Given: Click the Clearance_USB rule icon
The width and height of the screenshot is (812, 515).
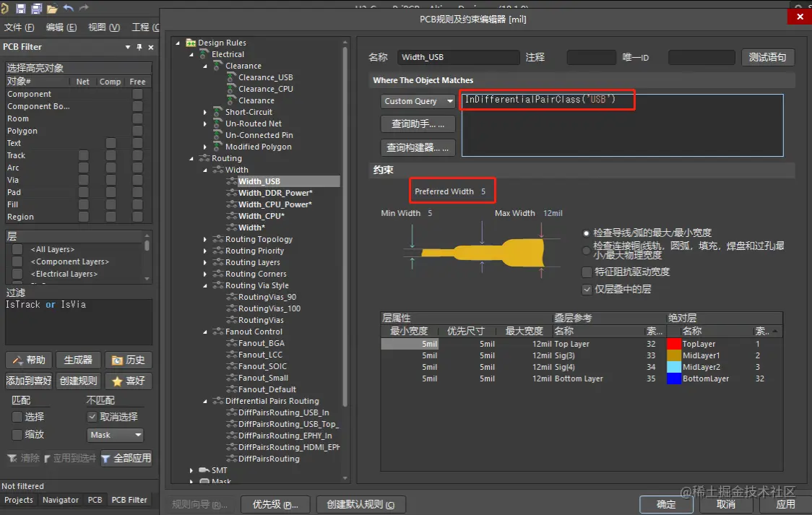Looking at the screenshot, I should coord(231,77).
